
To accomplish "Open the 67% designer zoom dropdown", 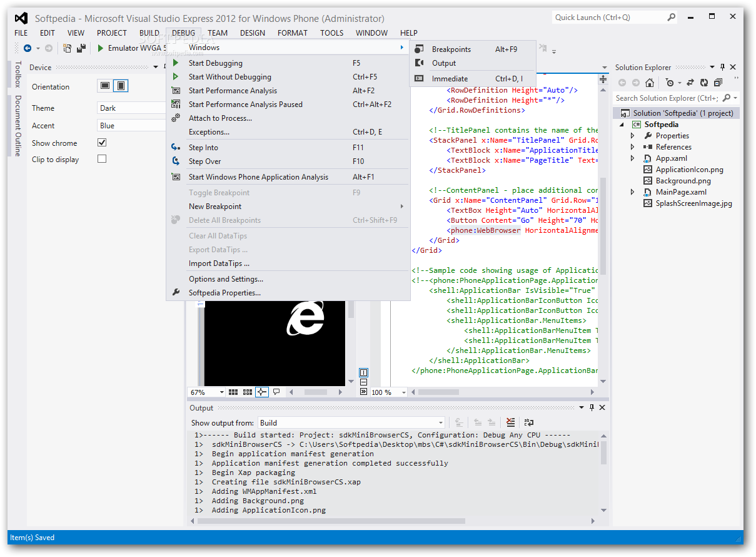I will (221, 392).
